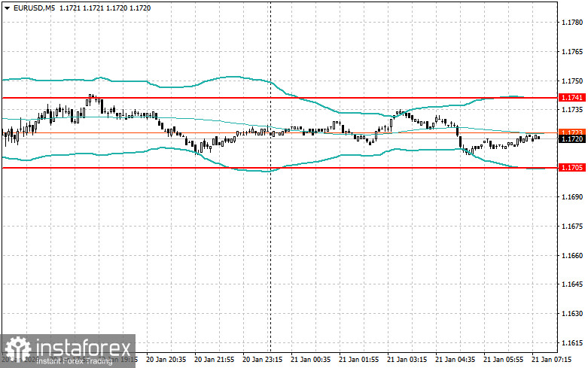Open the EURUSD,M5 chart menu triangle
The image size is (588, 368).
click(7, 8)
